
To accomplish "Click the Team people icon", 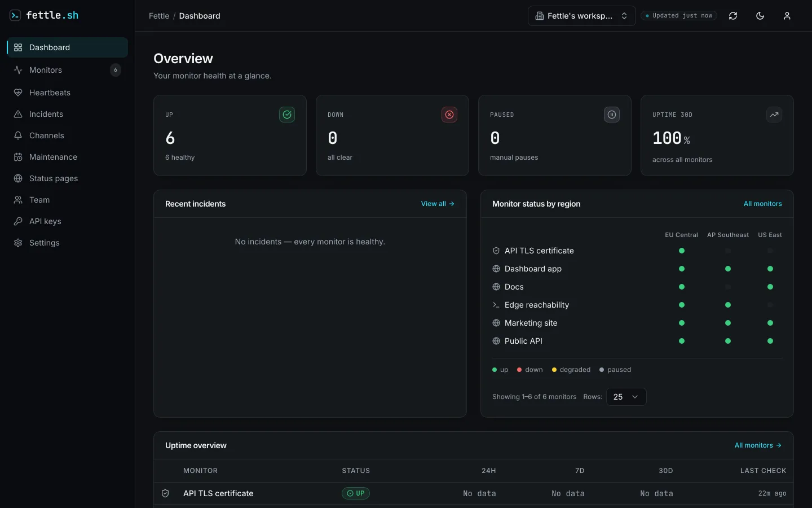I will pyautogui.click(x=18, y=200).
